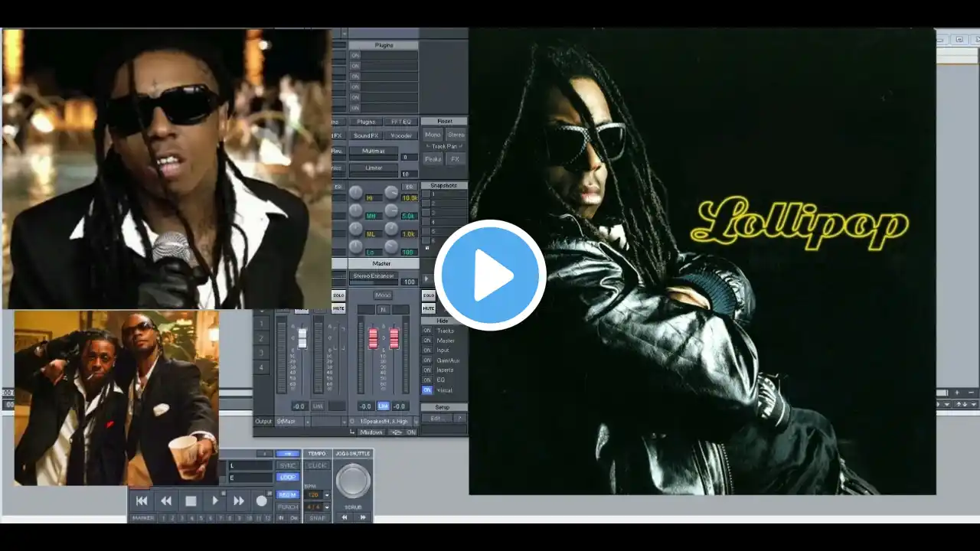Click the large blue play overlay button

click(490, 275)
